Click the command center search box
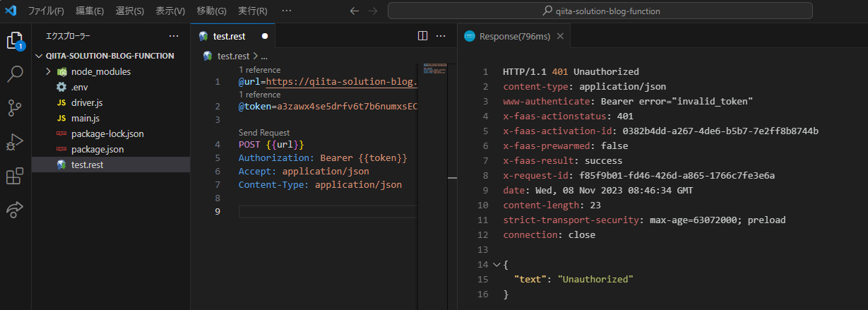 pyautogui.click(x=600, y=11)
